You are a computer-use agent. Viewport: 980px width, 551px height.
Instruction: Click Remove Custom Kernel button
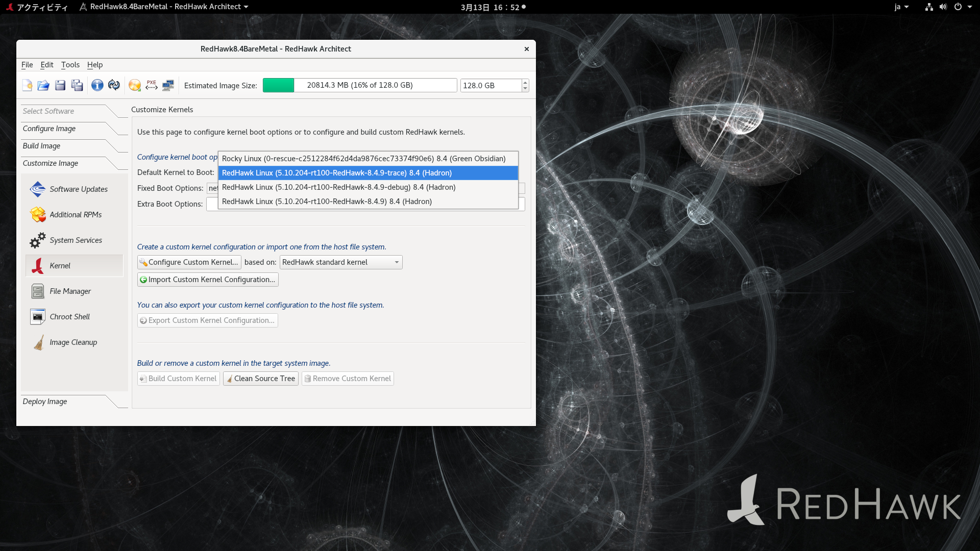[348, 379]
